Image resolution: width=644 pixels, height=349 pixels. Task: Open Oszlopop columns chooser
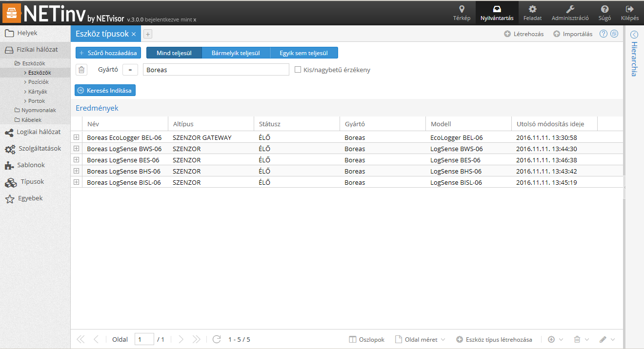click(x=367, y=339)
